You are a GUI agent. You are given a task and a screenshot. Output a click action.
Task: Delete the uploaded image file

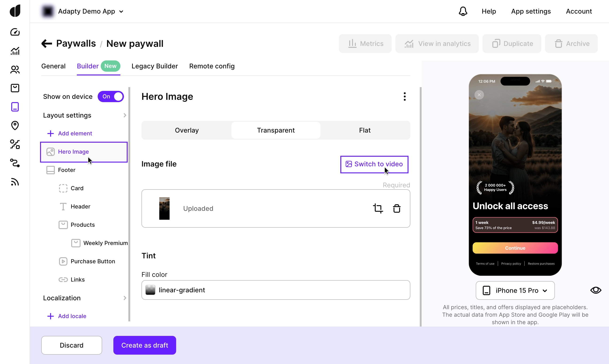click(x=397, y=208)
